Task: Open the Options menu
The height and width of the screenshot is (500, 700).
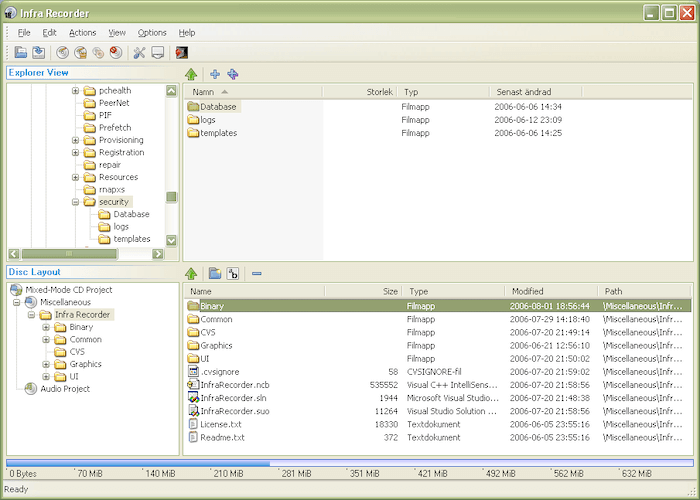Action: [x=152, y=33]
